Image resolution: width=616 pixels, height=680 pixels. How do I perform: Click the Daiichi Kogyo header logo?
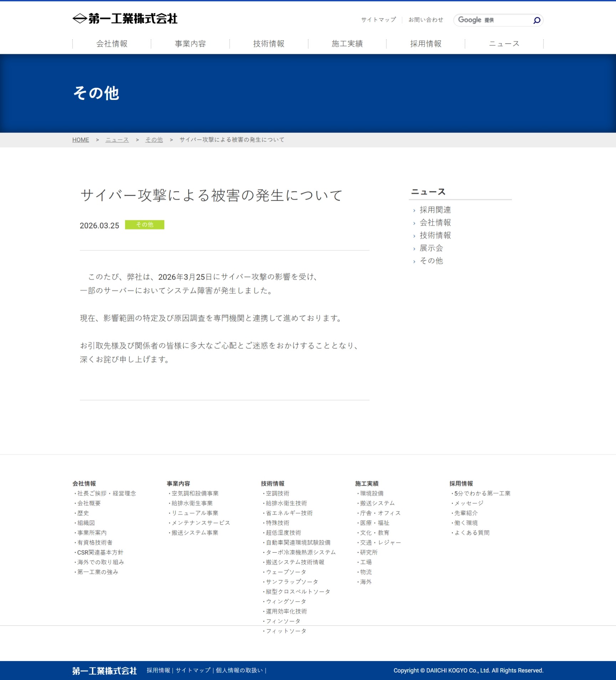point(125,19)
